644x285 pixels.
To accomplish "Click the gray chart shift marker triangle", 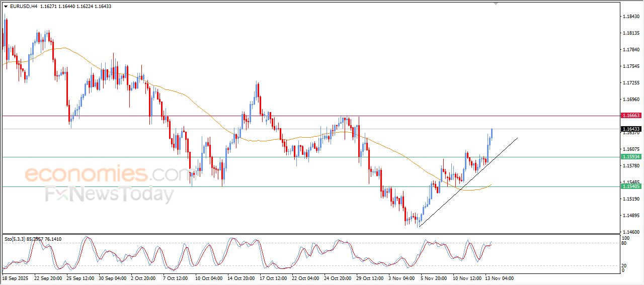I will click(x=496, y=4).
